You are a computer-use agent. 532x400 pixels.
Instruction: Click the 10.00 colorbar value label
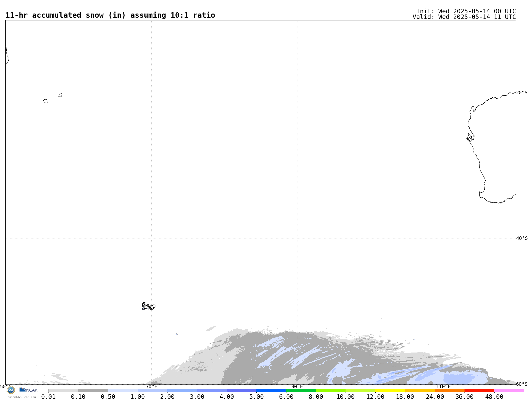click(346, 397)
